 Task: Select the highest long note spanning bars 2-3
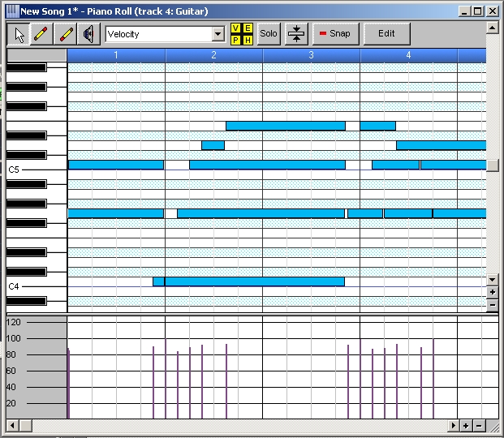(286, 126)
